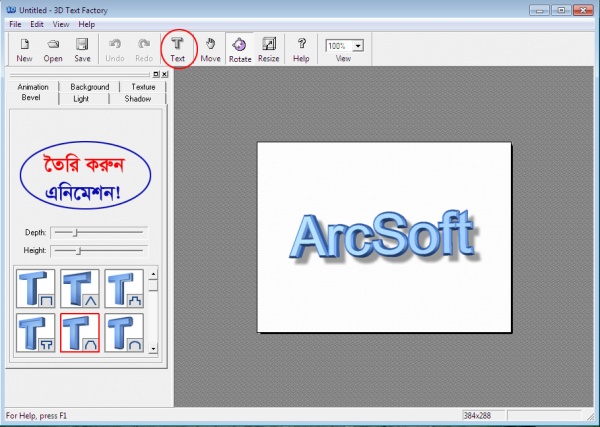The image size is (600, 427).
Task: Open a file using the Open icon
Action: tap(53, 50)
